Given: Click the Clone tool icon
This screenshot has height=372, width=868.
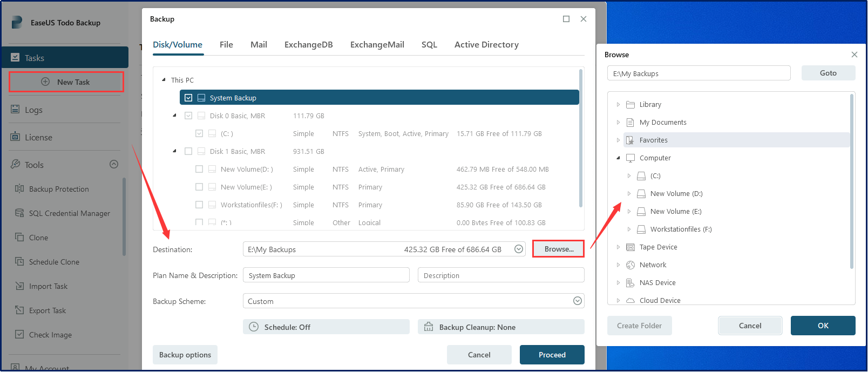Looking at the screenshot, I should point(19,238).
